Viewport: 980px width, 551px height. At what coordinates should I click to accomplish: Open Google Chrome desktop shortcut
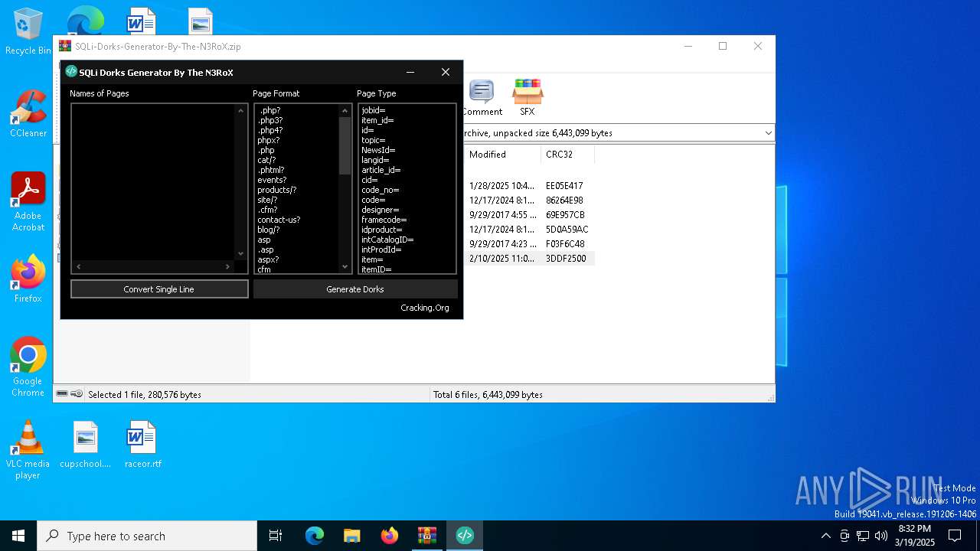click(x=28, y=367)
